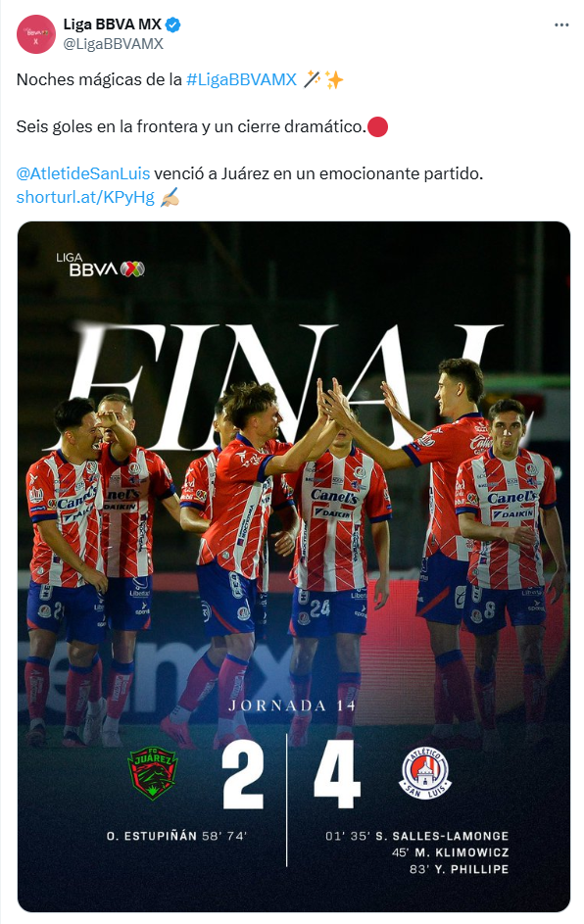Click the Atlético San Luis crest
This screenshot has width=584, height=924.
point(425,773)
